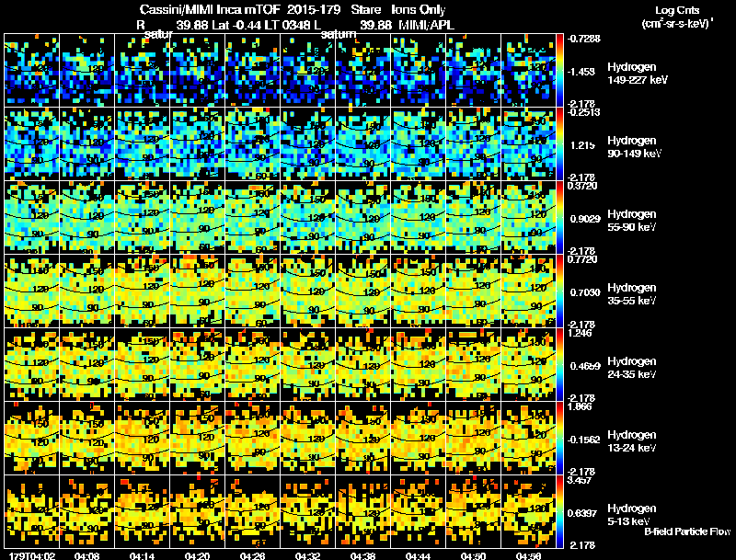This screenshot has width=736, height=560.
Task: Select the 5-13 keV panel at 04:56
Action: tap(528, 511)
